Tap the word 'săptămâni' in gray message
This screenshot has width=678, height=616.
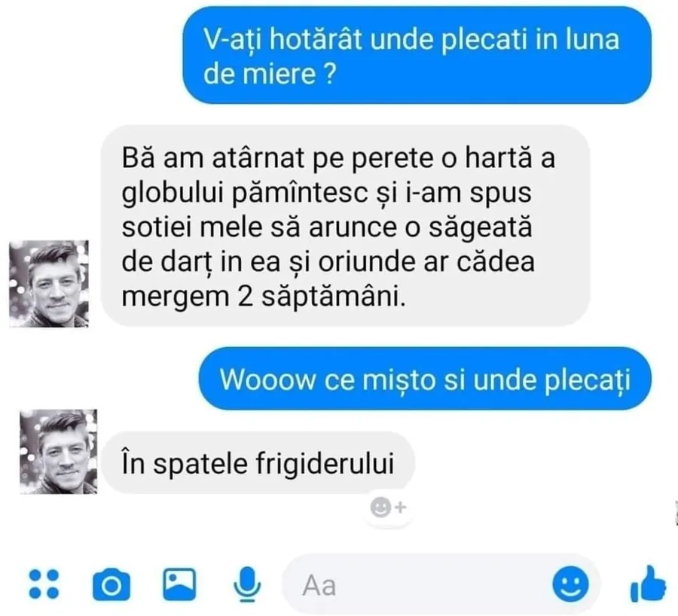tap(334, 297)
